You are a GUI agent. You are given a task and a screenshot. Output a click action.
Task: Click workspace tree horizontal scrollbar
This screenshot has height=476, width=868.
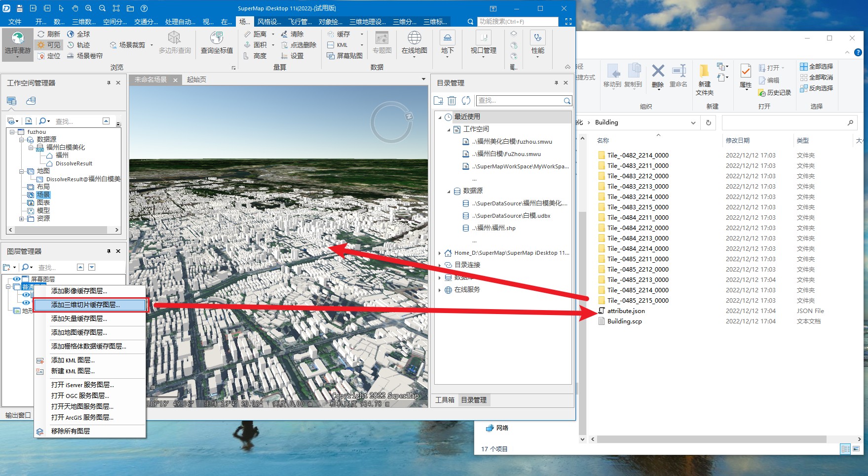[x=61, y=230]
